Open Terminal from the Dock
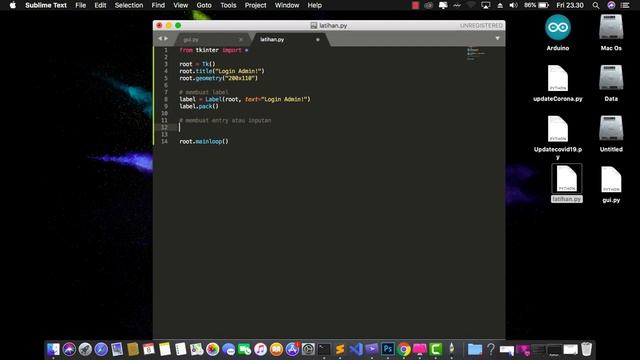The width and height of the screenshot is (640, 360). click(324, 349)
